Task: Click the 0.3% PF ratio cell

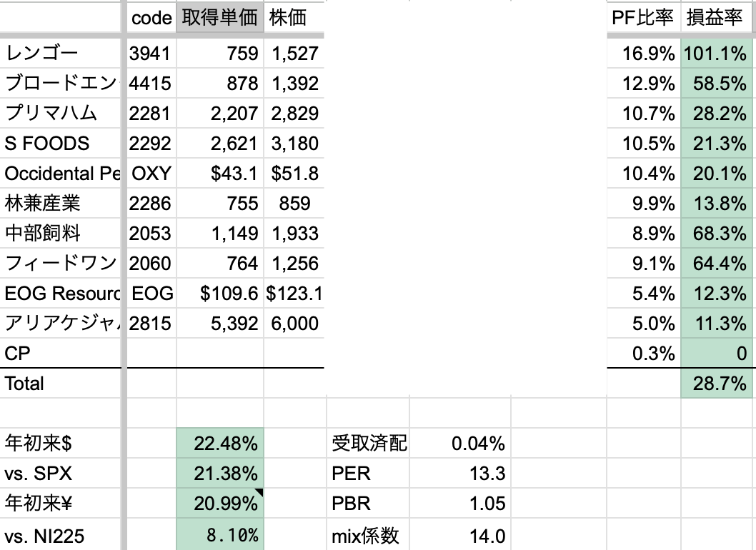Action: pyautogui.click(x=643, y=353)
